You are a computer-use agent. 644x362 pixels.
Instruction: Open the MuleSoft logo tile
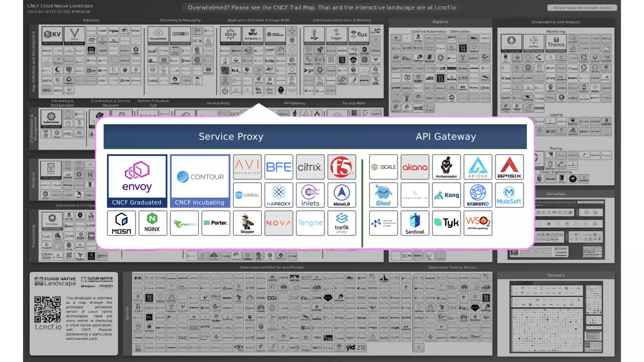pos(509,195)
